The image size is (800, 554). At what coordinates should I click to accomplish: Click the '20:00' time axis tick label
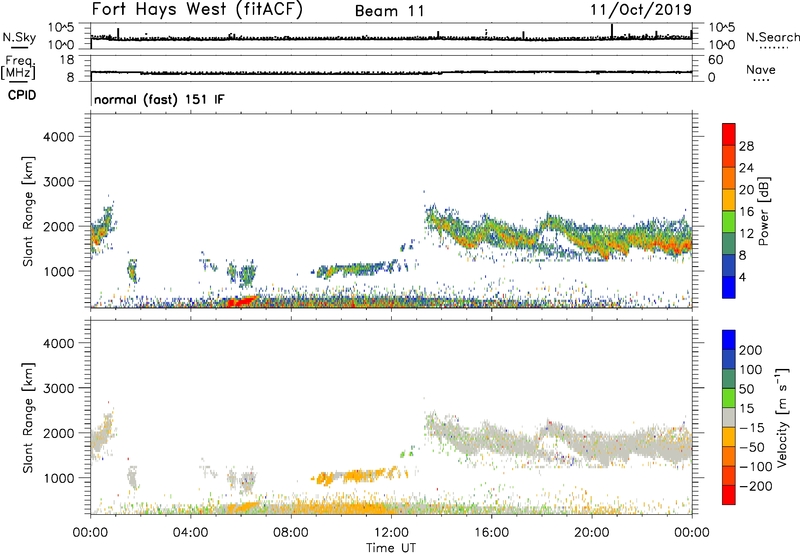591,533
